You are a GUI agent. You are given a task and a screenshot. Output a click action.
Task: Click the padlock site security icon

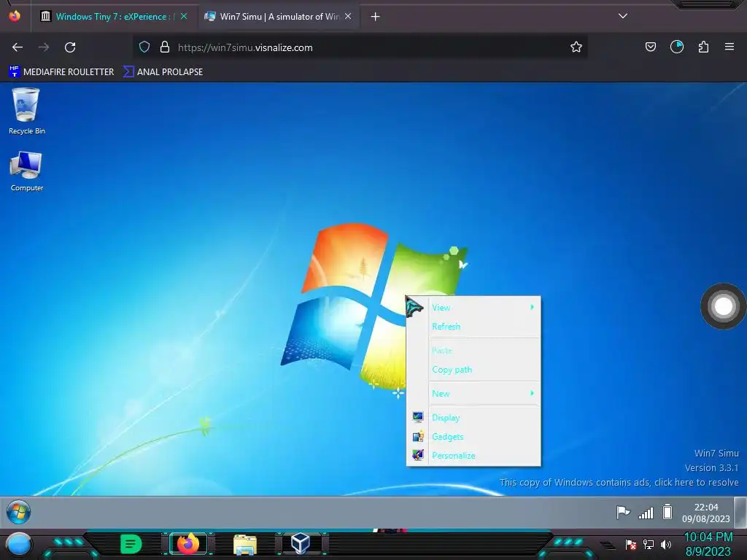pyautogui.click(x=165, y=47)
